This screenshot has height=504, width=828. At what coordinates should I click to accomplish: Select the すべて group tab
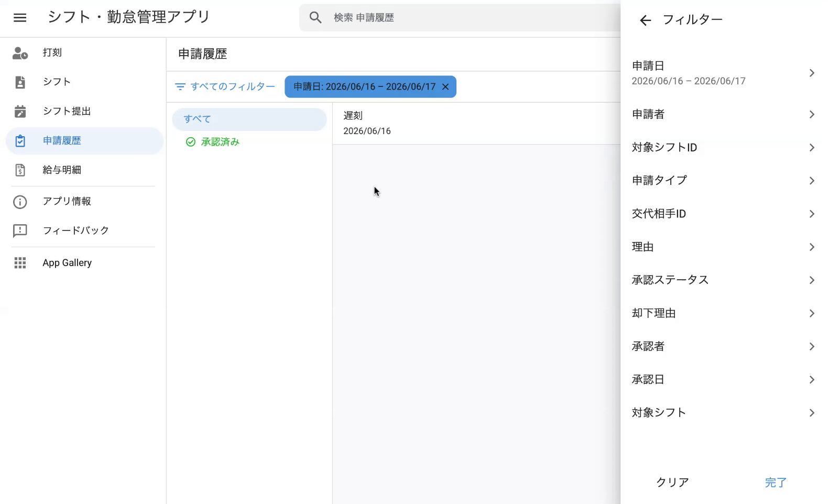[249, 119]
